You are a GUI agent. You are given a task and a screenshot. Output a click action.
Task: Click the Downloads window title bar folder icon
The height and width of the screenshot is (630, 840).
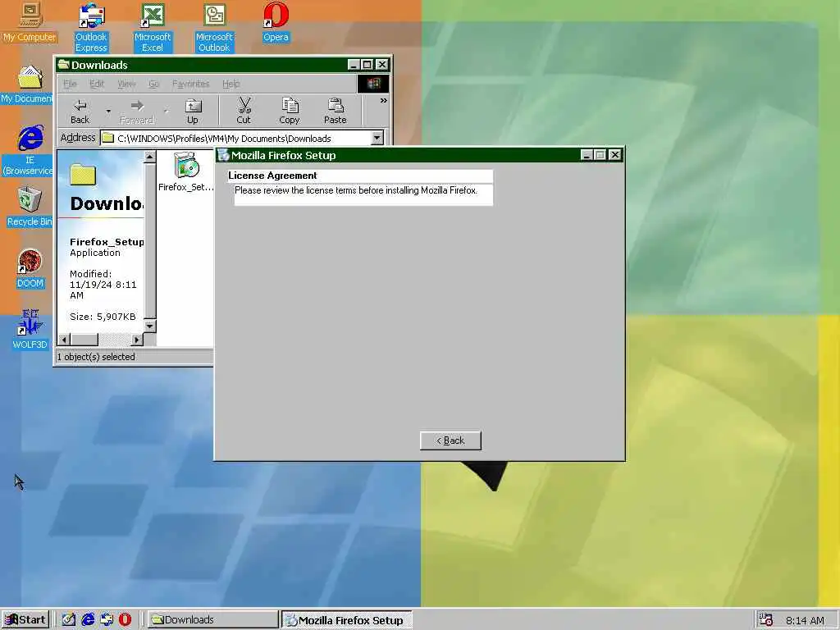64,65
